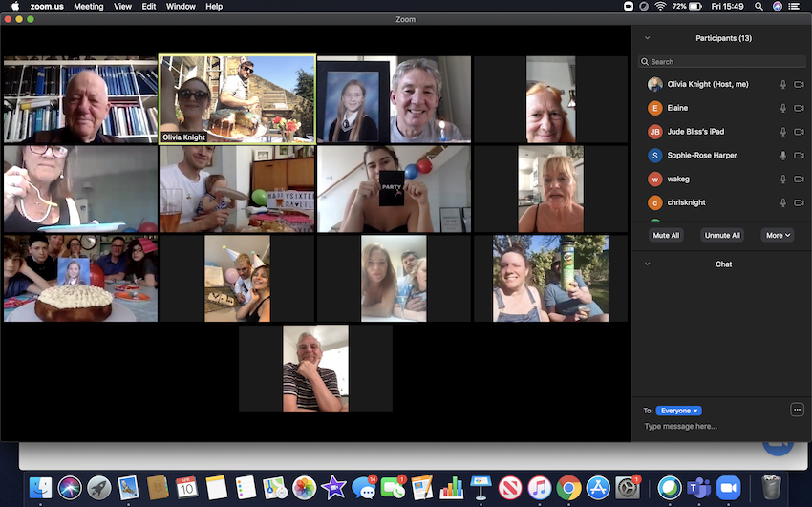Click the Unmute All button
Image resolution: width=812 pixels, height=507 pixels.
(722, 236)
